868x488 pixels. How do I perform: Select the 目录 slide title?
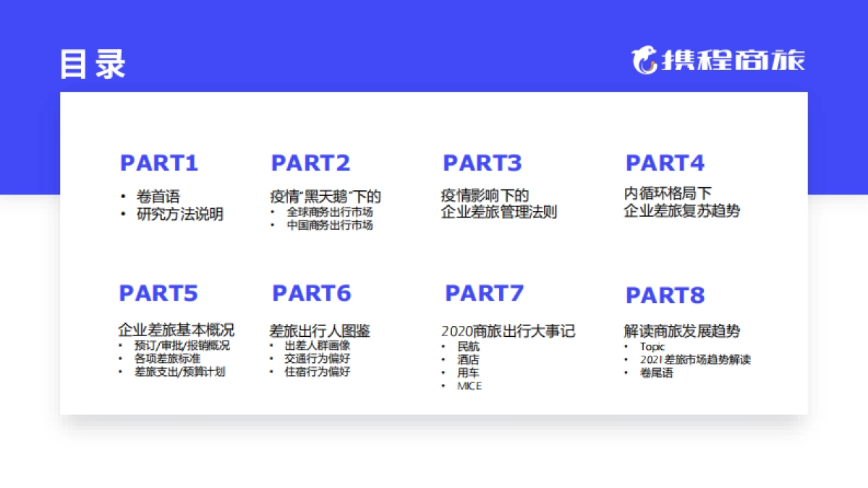point(93,64)
